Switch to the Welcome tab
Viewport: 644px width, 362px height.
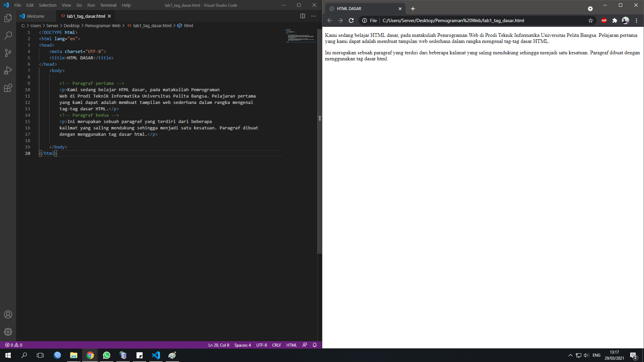[35, 16]
